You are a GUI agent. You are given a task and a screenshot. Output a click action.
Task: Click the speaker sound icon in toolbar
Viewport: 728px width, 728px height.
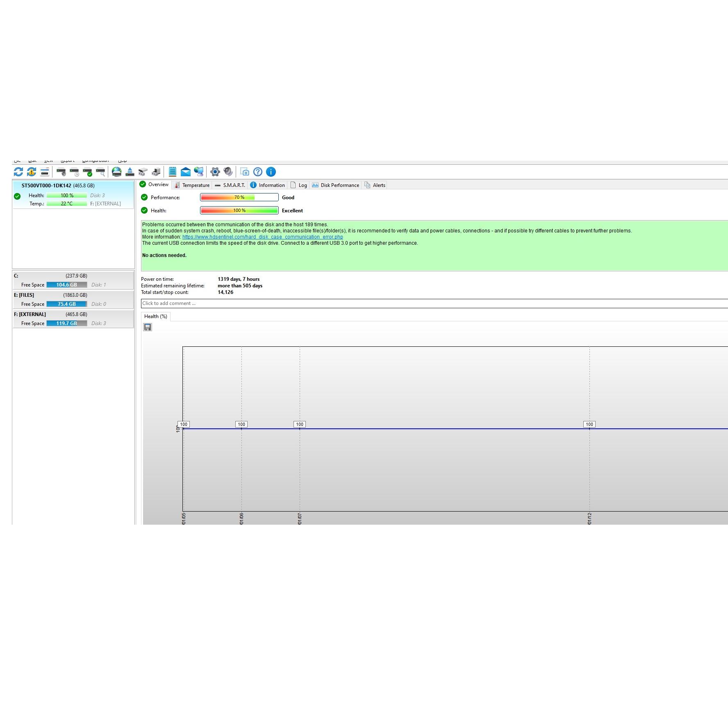(228, 172)
